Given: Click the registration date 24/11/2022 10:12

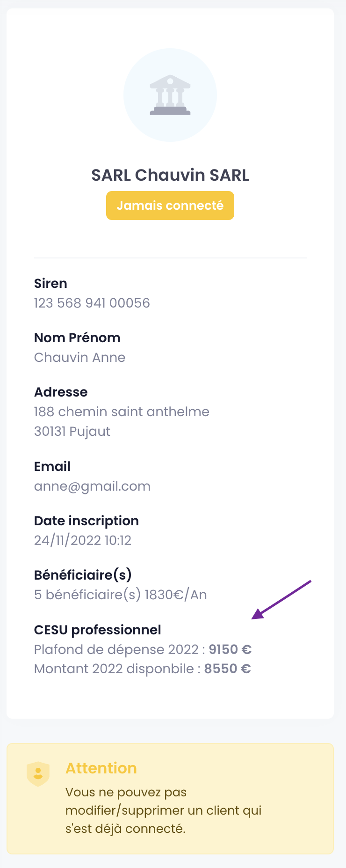Looking at the screenshot, I should [83, 540].
